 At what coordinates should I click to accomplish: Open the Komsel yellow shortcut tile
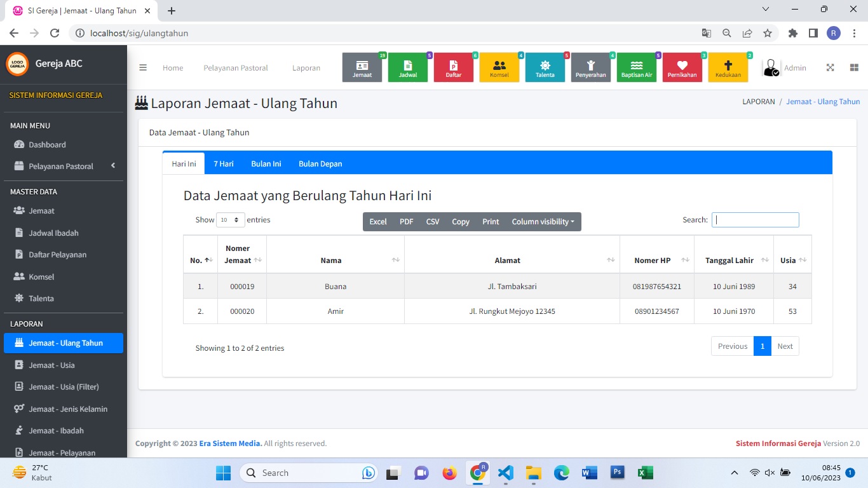[499, 67]
